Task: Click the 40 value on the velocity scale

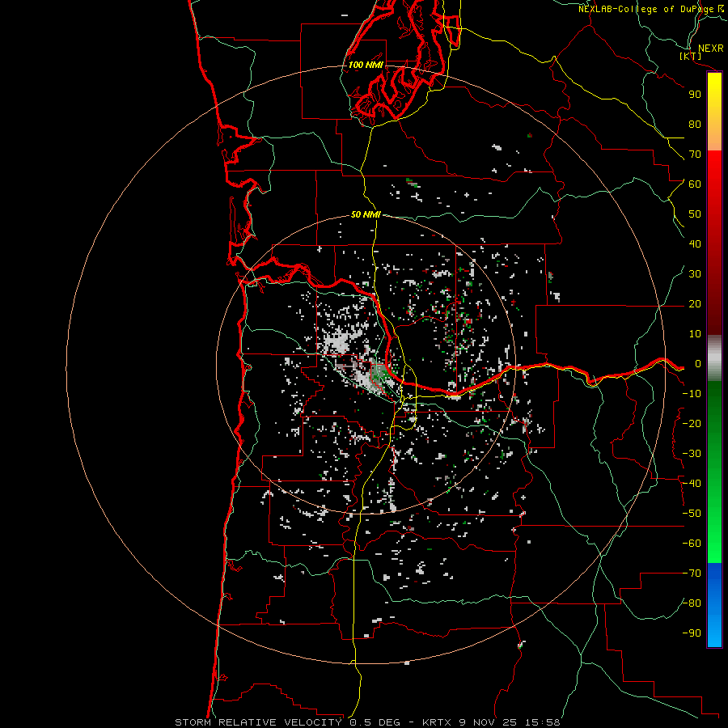Action: [695, 244]
